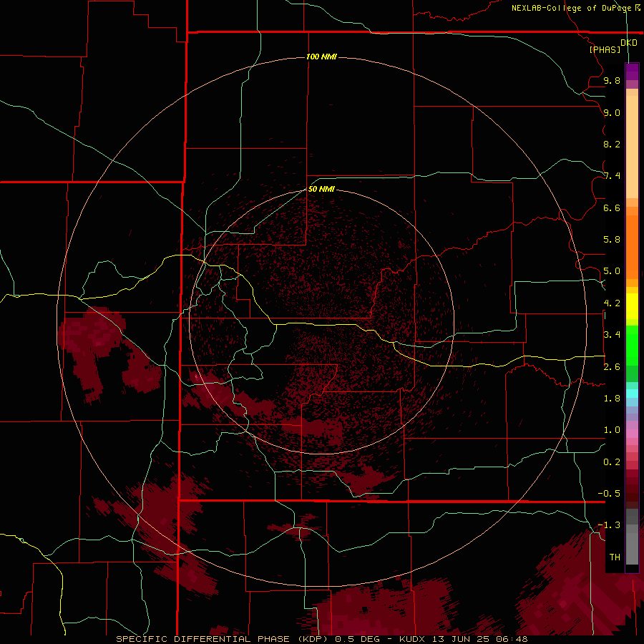The image size is (644, 644).
Task: Pick the bright green color bar segment
Action: click(632, 346)
